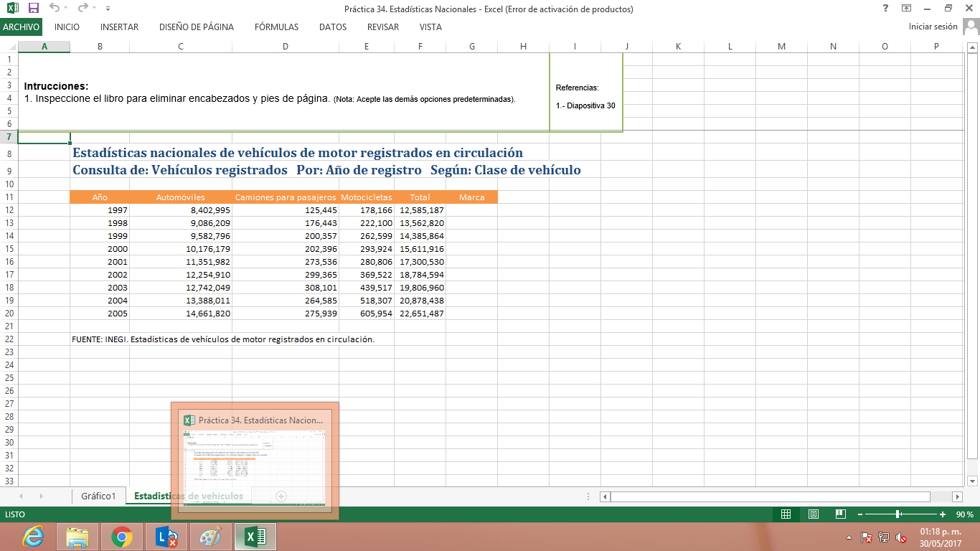Click the new sheet plus button

[281, 496]
